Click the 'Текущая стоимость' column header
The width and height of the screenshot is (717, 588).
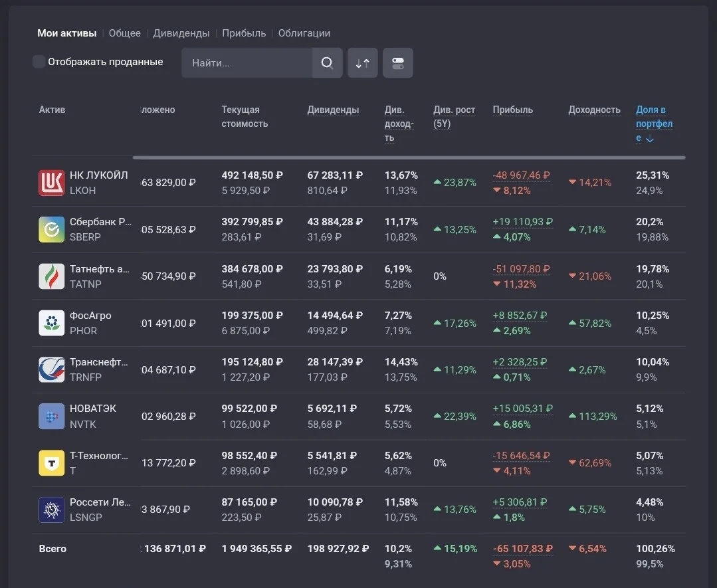(245, 116)
